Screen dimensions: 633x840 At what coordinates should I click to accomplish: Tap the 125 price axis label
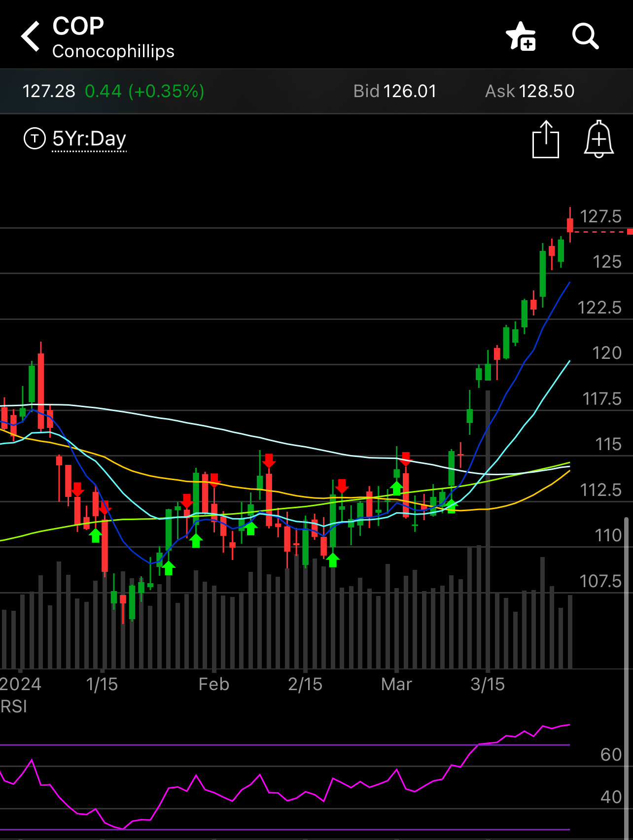607,262
